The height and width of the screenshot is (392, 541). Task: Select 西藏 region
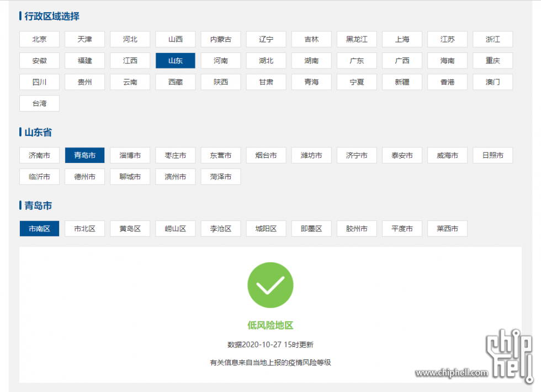176,82
